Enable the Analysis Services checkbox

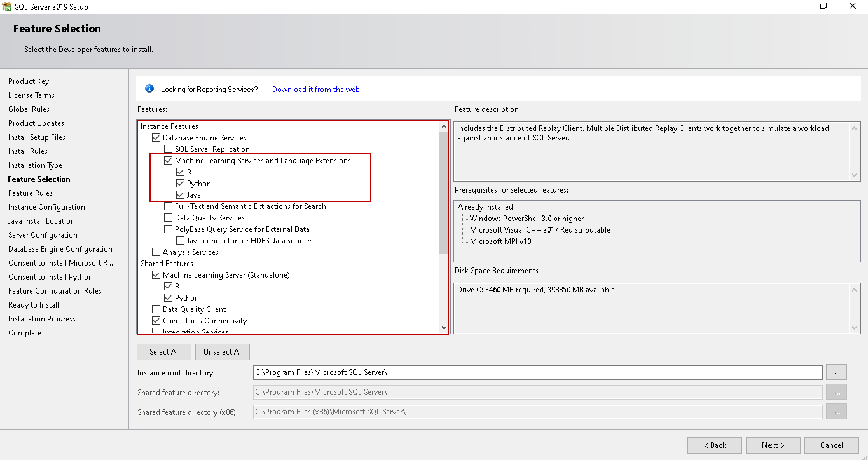(x=156, y=252)
